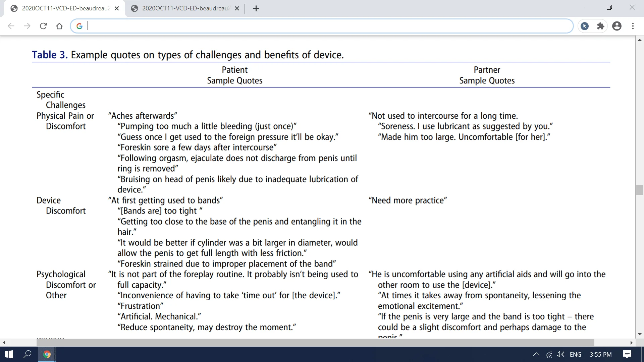Click the quote 'At first getting used to bands'

click(165, 200)
